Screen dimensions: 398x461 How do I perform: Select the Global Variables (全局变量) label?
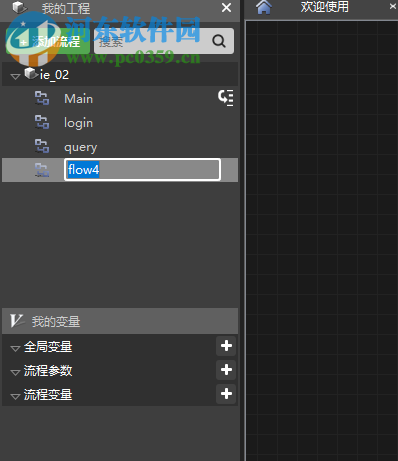tap(48, 347)
